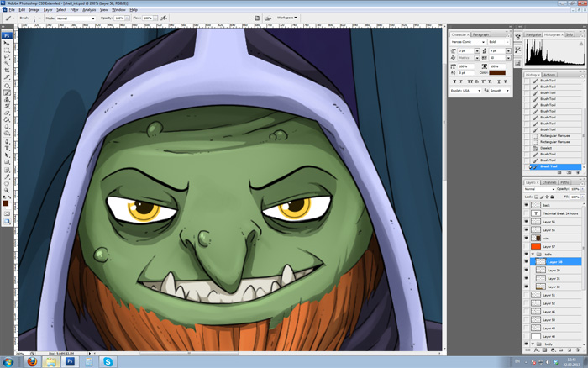Hide Layer 58 visibility eye
Viewport: 588px width, 368px height.
(x=526, y=262)
